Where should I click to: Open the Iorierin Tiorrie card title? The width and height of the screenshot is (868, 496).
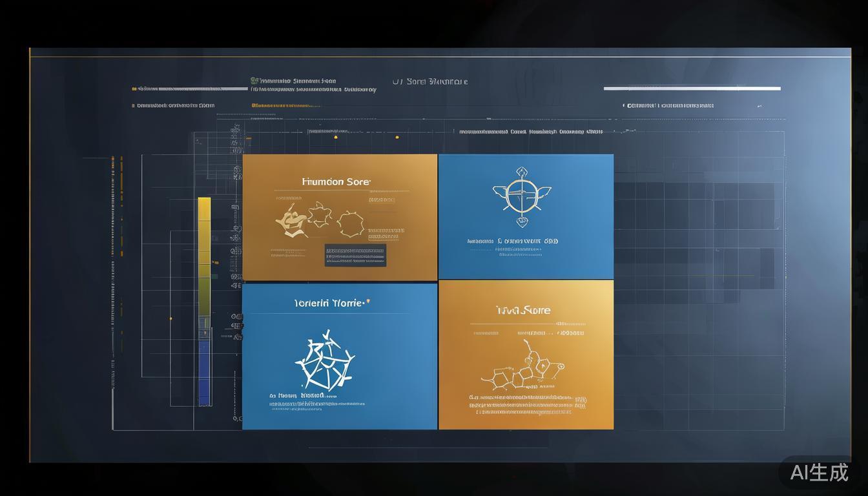(x=328, y=302)
